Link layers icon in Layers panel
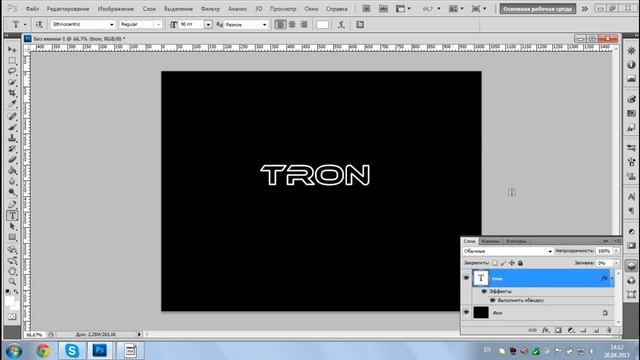 tap(532, 330)
